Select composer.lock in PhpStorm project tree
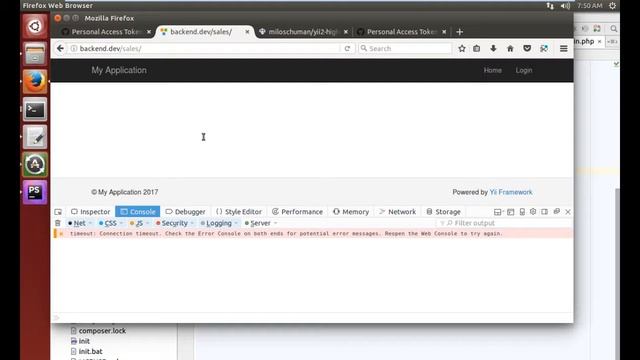640x360 pixels. (102, 331)
